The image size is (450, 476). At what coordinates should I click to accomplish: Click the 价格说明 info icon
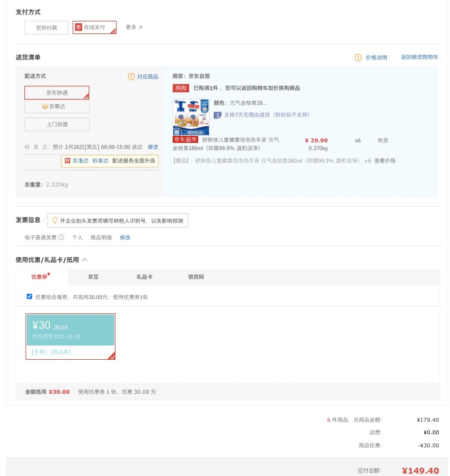pos(358,57)
